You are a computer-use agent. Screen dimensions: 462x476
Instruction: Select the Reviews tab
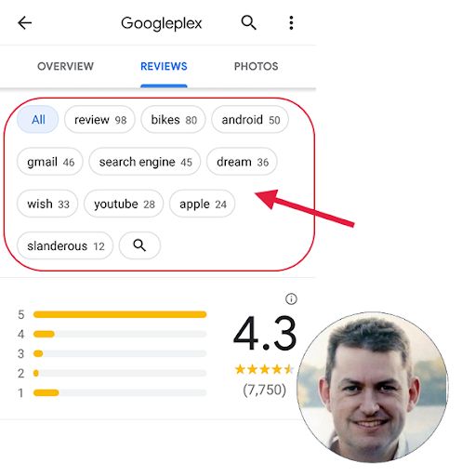click(164, 66)
